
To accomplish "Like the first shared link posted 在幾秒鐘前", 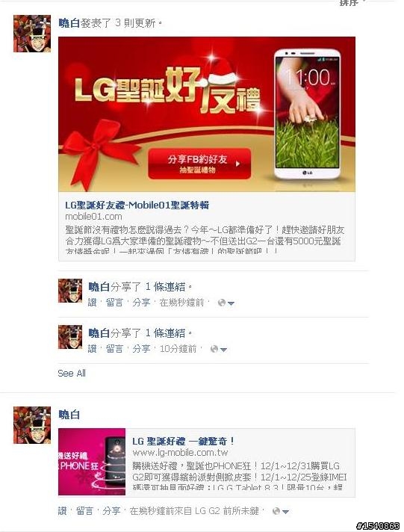I will coord(93,303).
